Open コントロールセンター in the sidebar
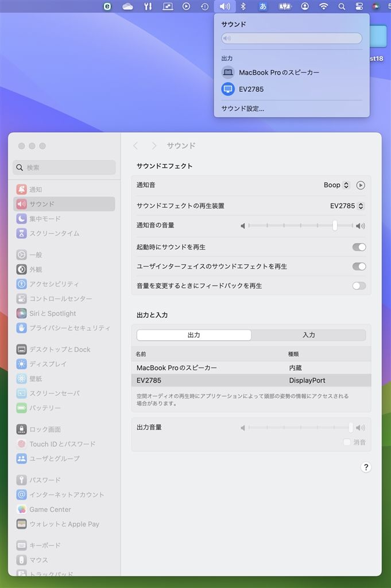This screenshot has height=588, width=391. tap(64, 299)
